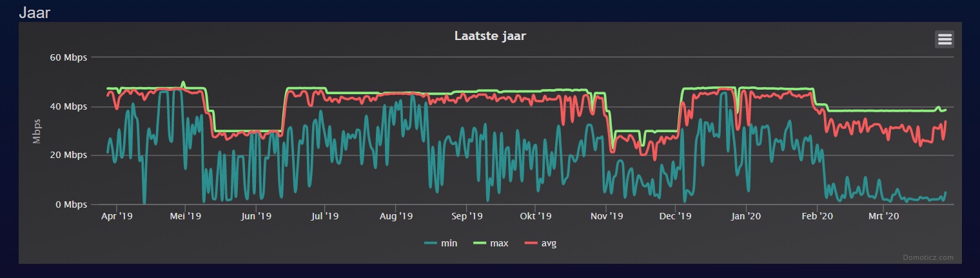Click the Mrt '20 axis label
980x278 pixels.
[x=884, y=216]
